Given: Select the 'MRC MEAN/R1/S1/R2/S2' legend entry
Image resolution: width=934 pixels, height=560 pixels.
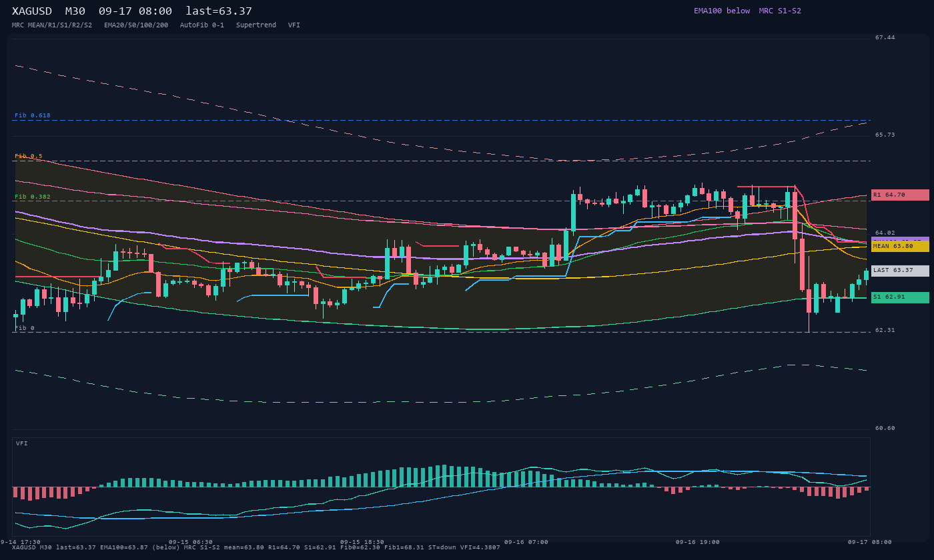Looking at the screenshot, I should (52, 25).
